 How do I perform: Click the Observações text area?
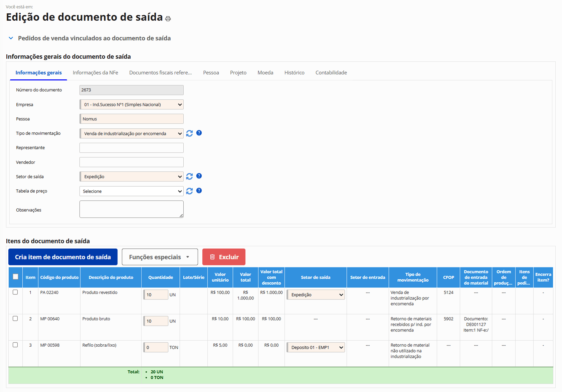132,209
